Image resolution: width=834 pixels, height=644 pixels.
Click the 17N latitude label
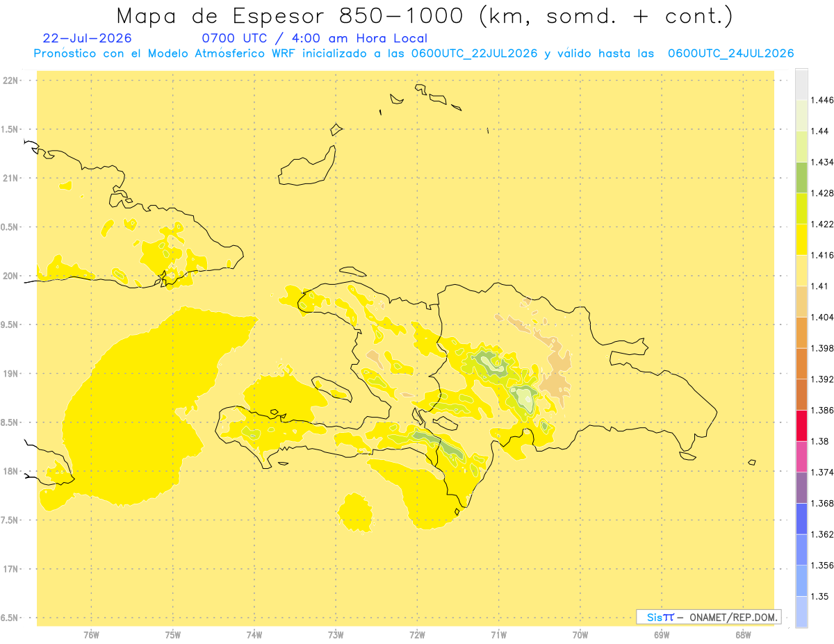10,569
